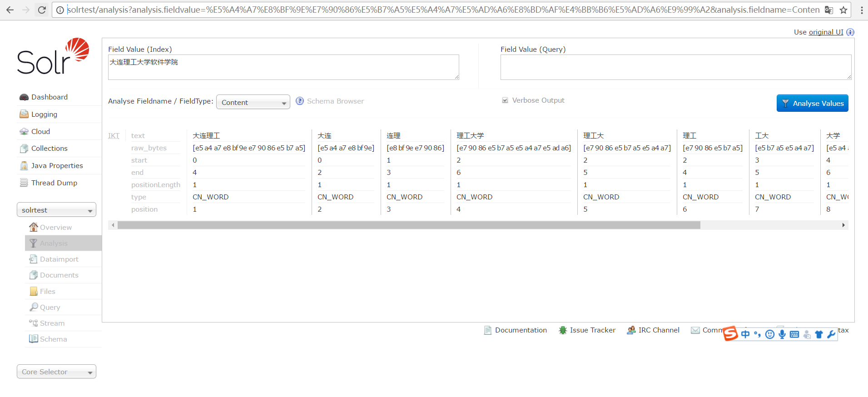This screenshot has height=397, width=868.
Task: Open the Stream icon
Action: (x=33, y=323)
